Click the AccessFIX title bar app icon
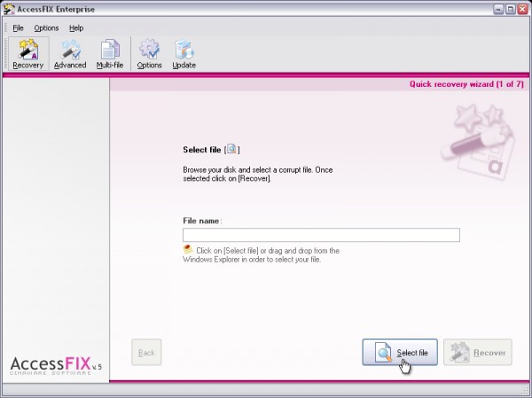 [9, 9]
